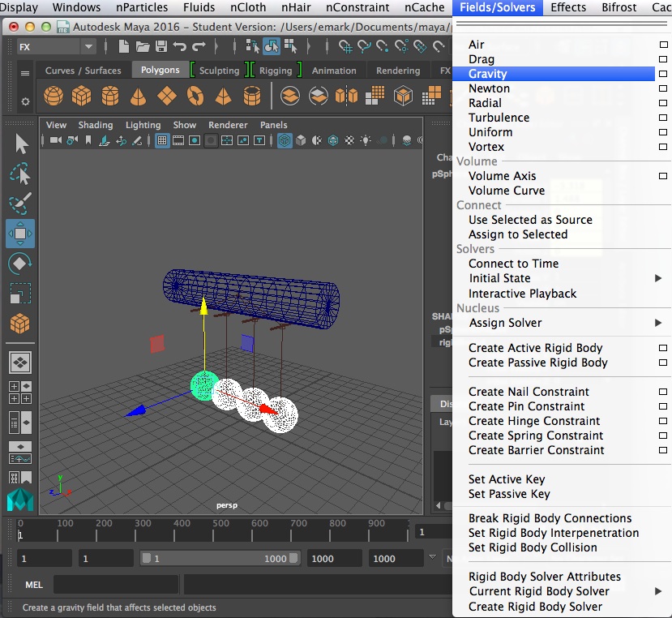The width and height of the screenshot is (672, 618).
Task: Open the FX menu set dropdown
Action: point(56,47)
